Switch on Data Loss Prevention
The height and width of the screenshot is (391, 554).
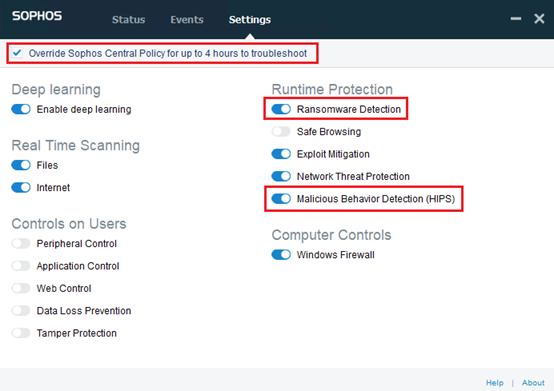coord(21,310)
